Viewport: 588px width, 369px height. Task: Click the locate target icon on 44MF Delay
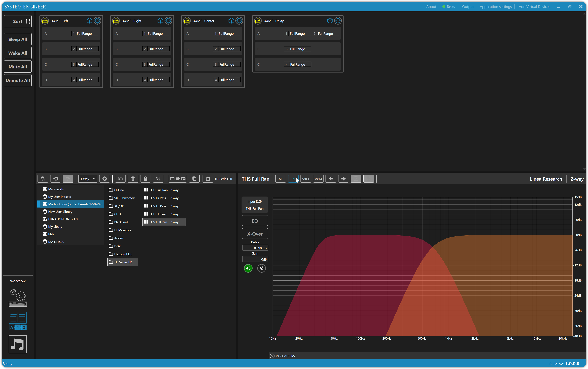coord(338,21)
